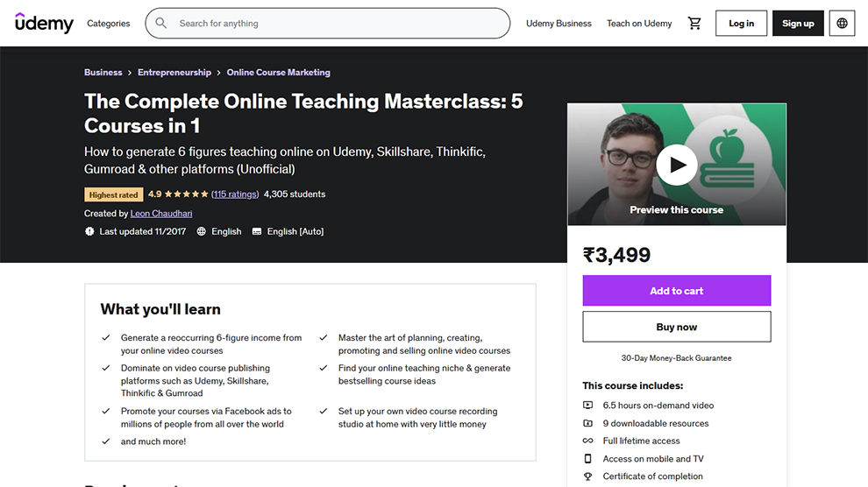Viewport: 868px width, 487px height.
Task: Click the Udemy logo
Action: point(45,23)
